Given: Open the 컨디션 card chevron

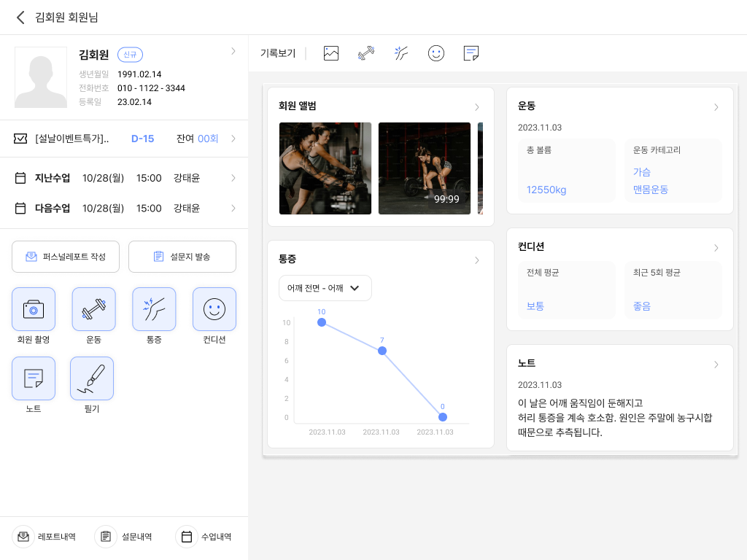Looking at the screenshot, I should (x=716, y=248).
